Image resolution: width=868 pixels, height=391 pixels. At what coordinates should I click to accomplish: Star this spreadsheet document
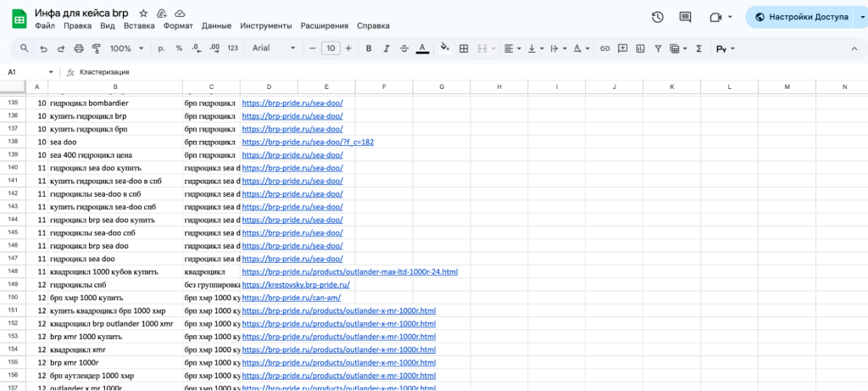pos(143,14)
